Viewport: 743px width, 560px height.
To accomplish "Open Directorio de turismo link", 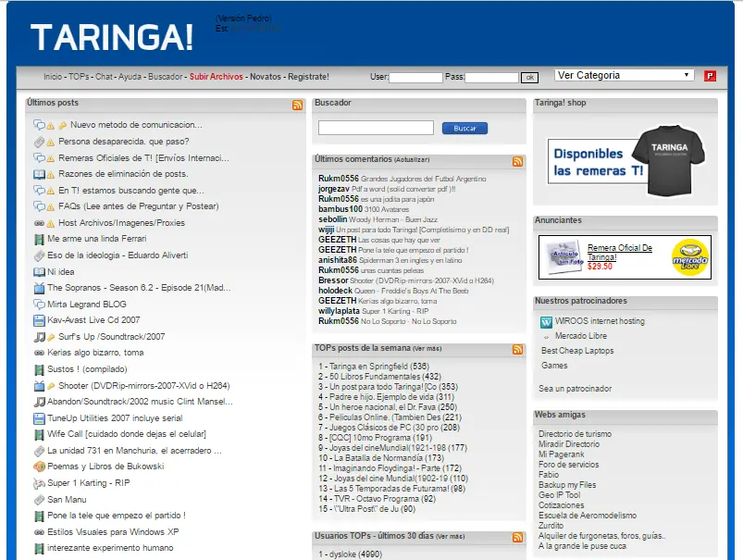I will tap(575, 433).
